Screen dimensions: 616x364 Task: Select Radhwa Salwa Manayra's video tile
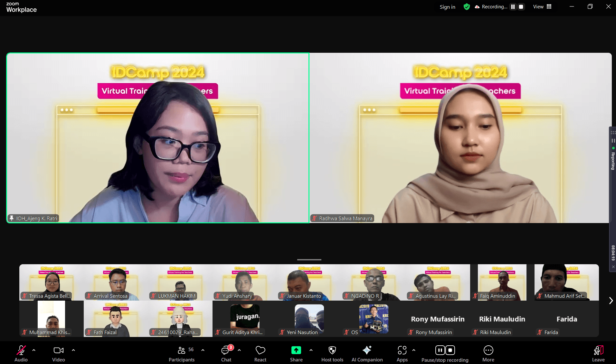pyautogui.click(x=460, y=138)
